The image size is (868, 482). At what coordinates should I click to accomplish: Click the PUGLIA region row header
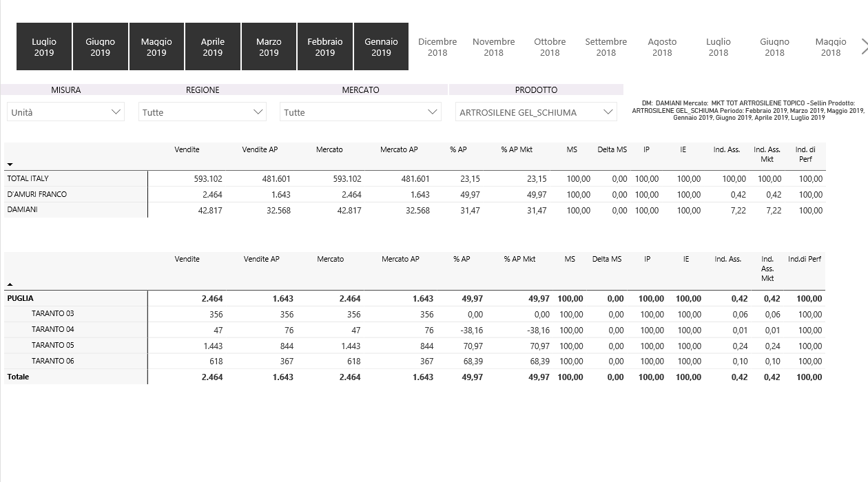tap(21, 298)
